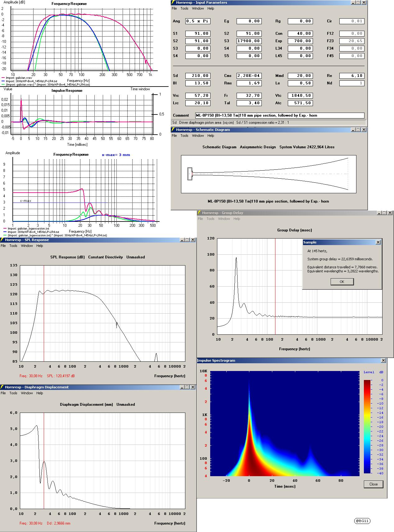Click the S3 field showing 17900,00
The height and width of the screenshot is (532, 394).
(x=249, y=41)
